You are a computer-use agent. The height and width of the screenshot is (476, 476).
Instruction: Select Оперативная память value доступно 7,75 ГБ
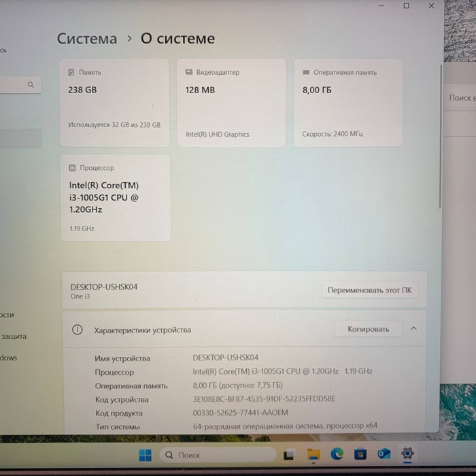[238, 386]
